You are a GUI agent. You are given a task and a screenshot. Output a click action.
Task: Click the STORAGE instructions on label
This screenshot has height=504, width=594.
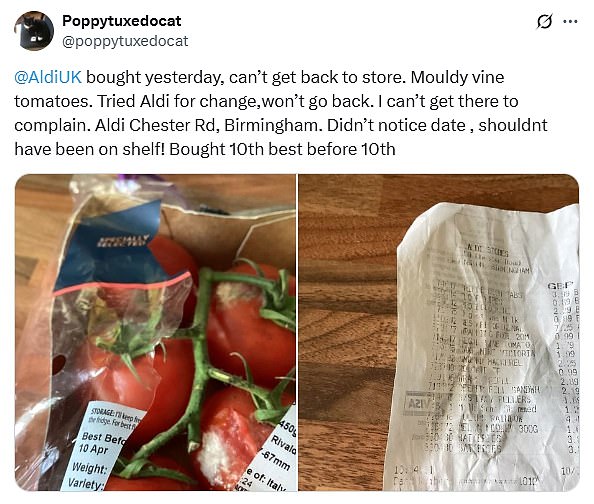coord(116,415)
